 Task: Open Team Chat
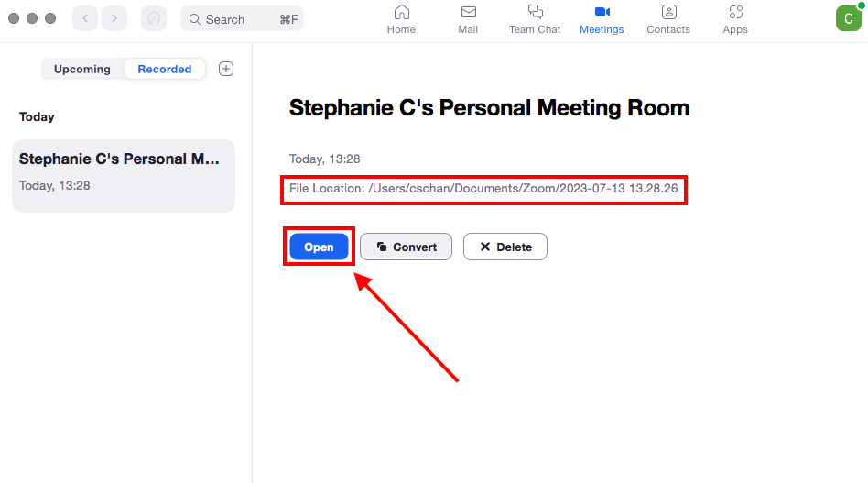(x=535, y=20)
